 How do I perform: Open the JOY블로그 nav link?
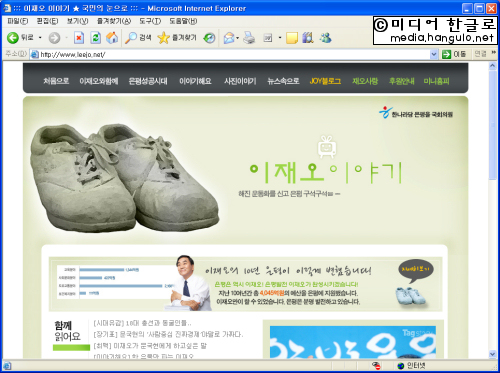point(325,81)
